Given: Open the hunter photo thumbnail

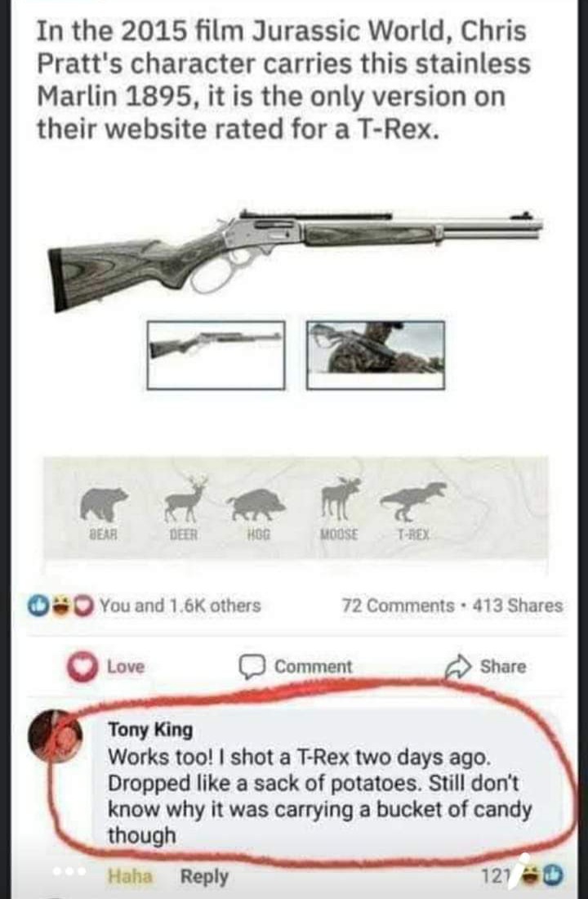Looking at the screenshot, I should [x=376, y=356].
